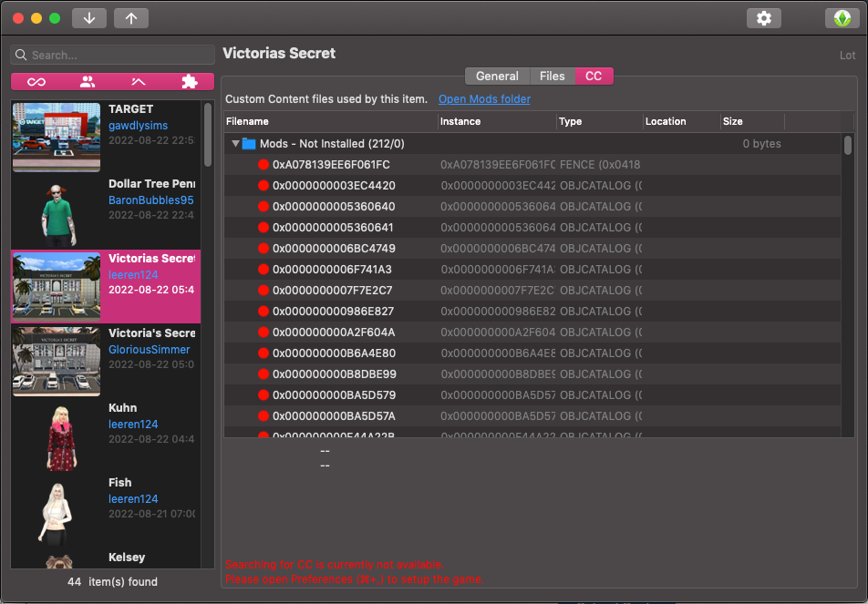868x604 pixels.
Task: Click the CC table scrollbar
Action: [848, 146]
